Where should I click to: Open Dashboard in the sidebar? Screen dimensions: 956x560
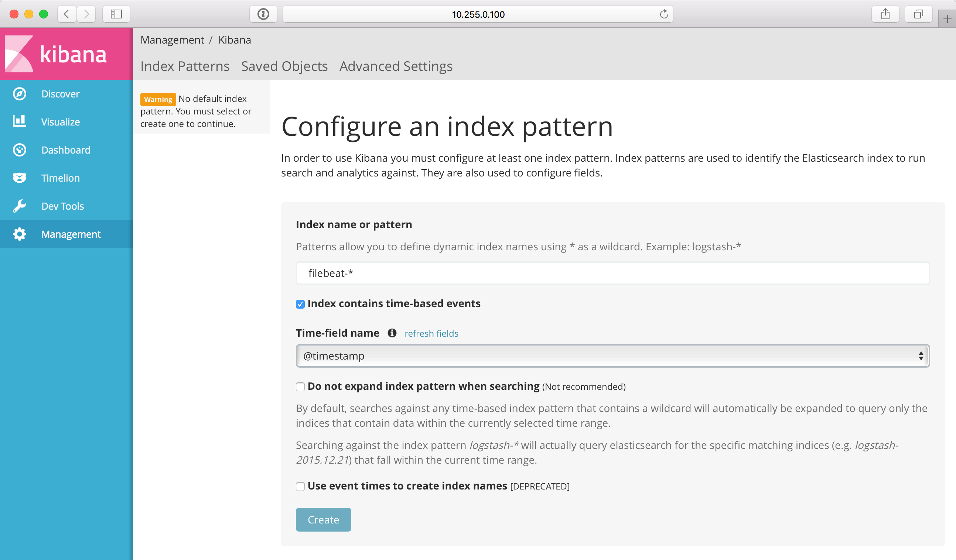pyautogui.click(x=66, y=150)
